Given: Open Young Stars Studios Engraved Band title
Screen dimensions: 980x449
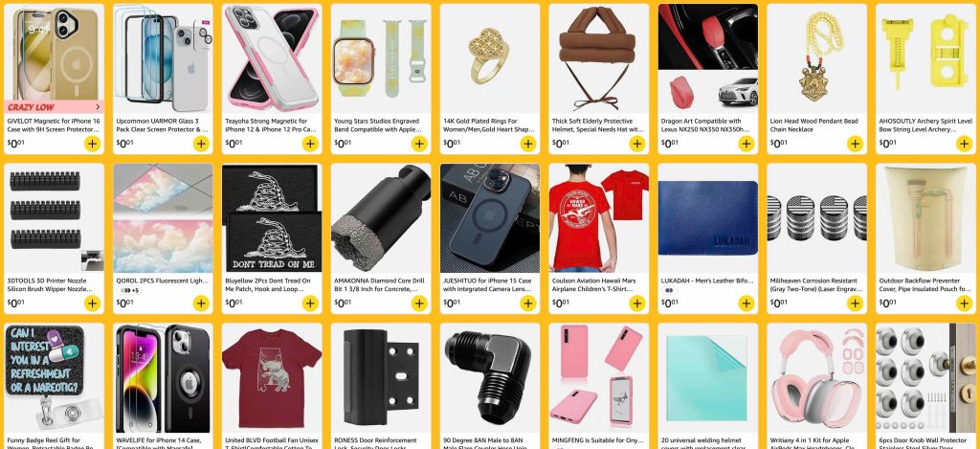Looking at the screenshot, I should pos(380,125).
